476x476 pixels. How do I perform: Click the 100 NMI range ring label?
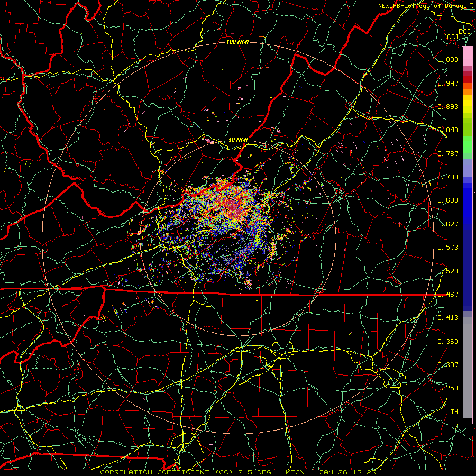pyautogui.click(x=237, y=42)
